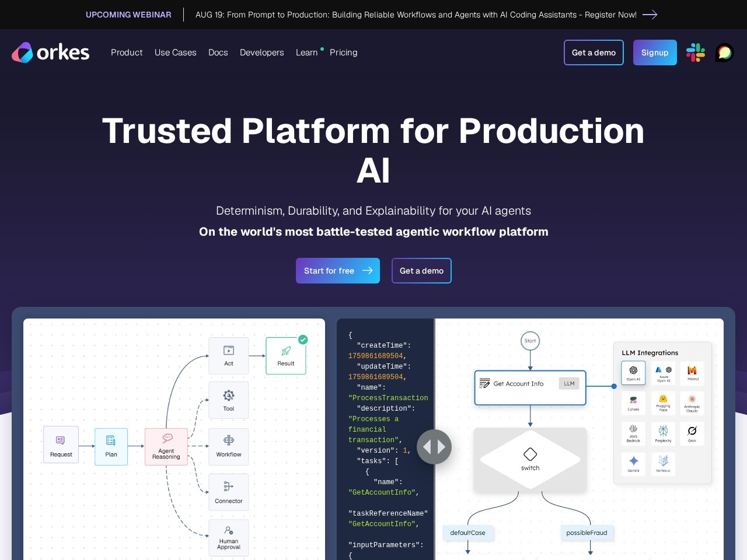The height and width of the screenshot is (560, 747).
Task: Click the UPCOMING WEBINAR label
Action: (128, 15)
